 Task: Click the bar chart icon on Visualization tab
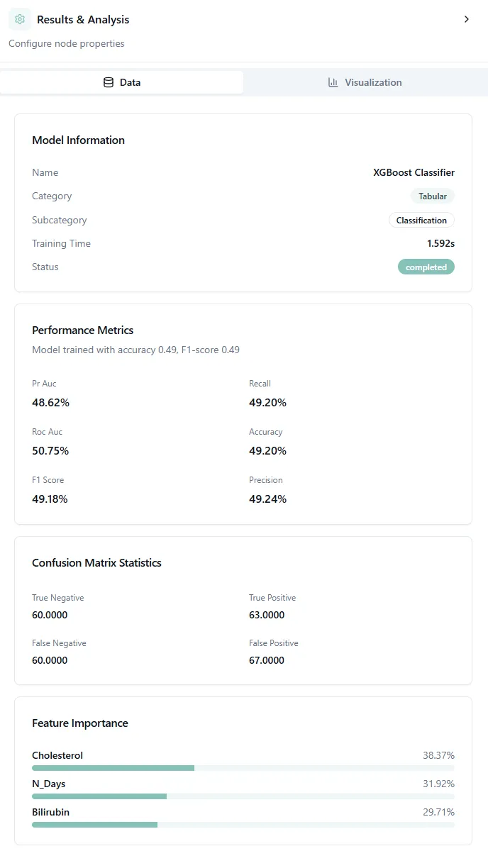(333, 82)
